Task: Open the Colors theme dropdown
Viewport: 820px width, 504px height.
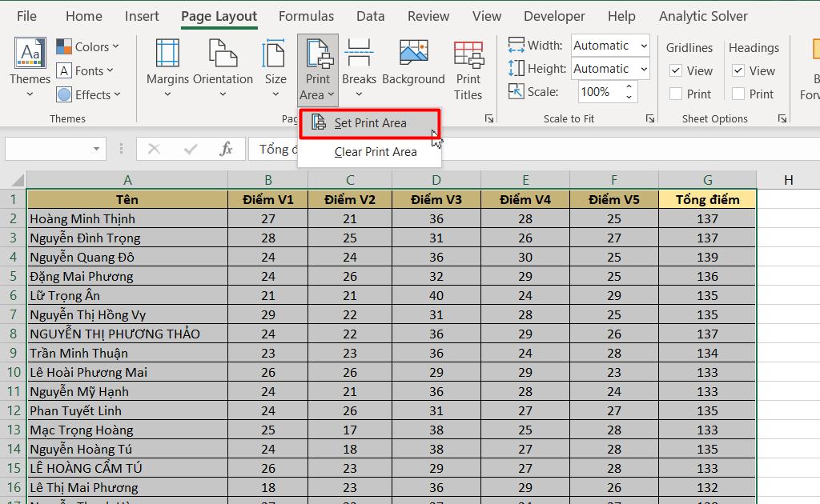Action: point(88,47)
